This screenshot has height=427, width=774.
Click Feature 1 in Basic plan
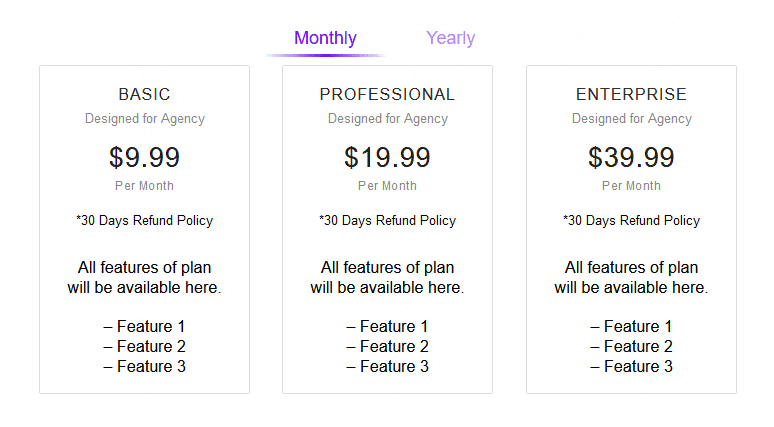(x=144, y=326)
